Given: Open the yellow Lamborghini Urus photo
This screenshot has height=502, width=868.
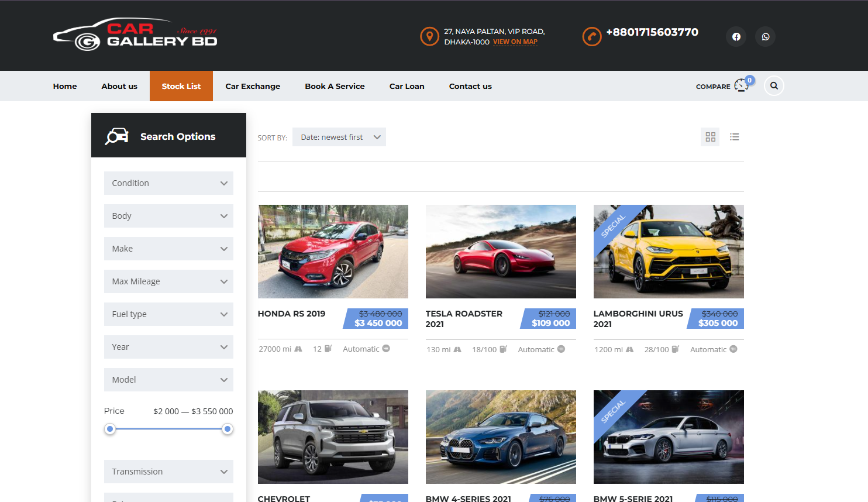Looking at the screenshot, I should [x=669, y=252].
